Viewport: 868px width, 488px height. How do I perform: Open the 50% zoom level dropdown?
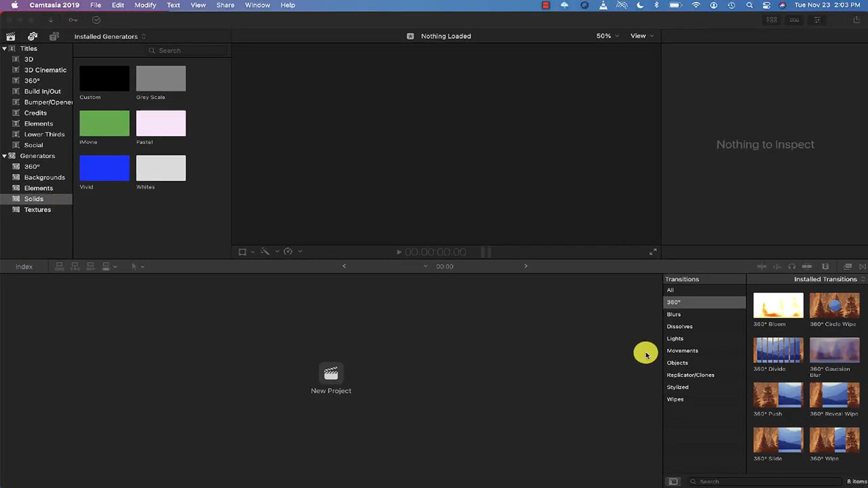coord(608,36)
